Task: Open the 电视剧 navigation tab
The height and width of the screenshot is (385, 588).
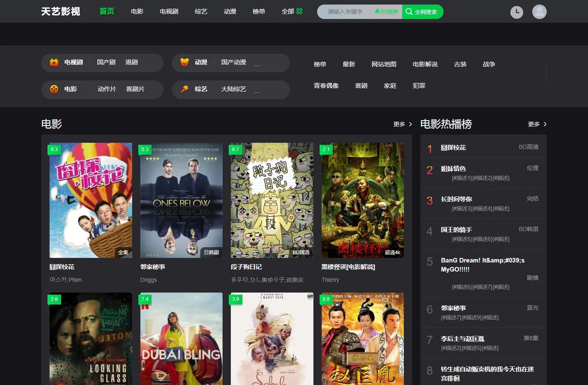Action: [169, 12]
